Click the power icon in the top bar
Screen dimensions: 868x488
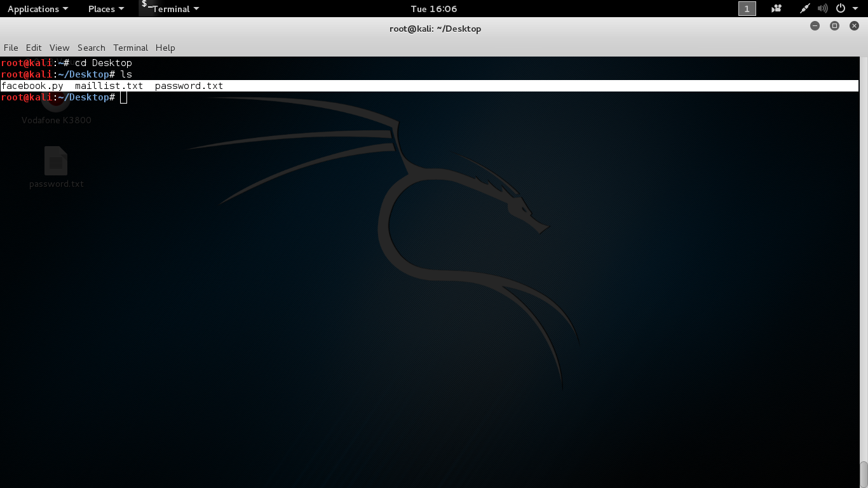click(x=841, y=9)
